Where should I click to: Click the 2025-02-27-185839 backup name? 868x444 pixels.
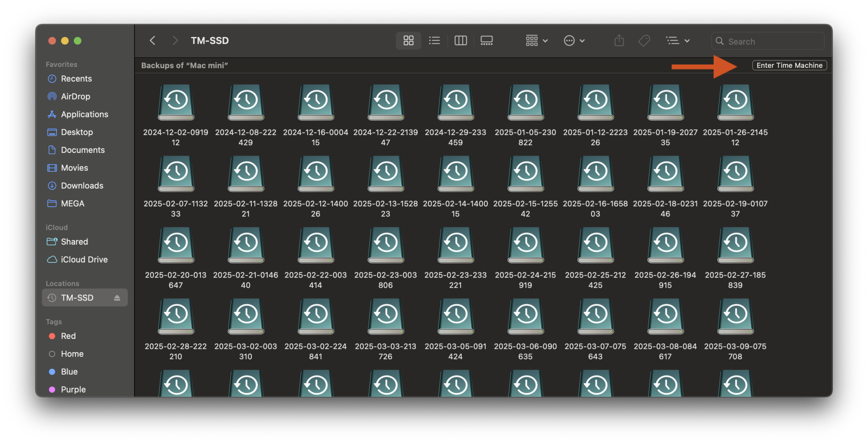(735, 280)
